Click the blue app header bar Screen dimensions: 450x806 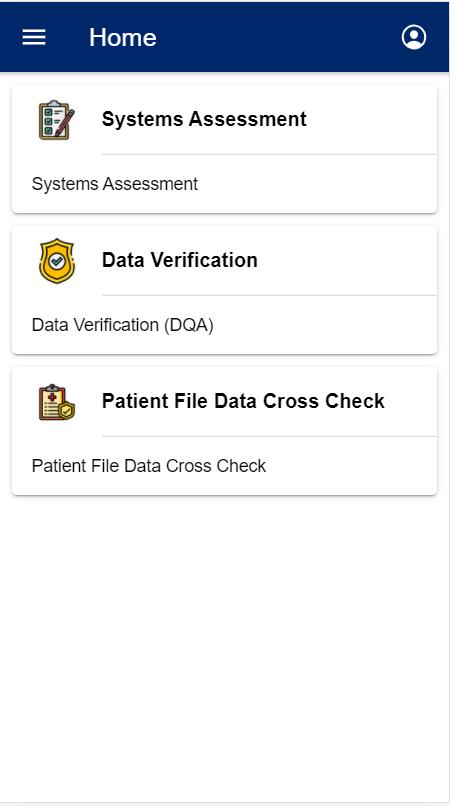[x=224, y=37]
